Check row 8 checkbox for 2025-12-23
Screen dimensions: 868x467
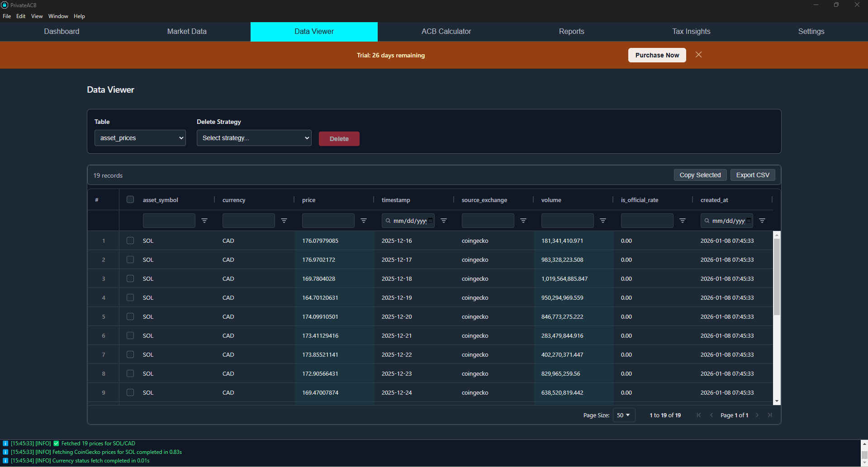pos(130,373)
